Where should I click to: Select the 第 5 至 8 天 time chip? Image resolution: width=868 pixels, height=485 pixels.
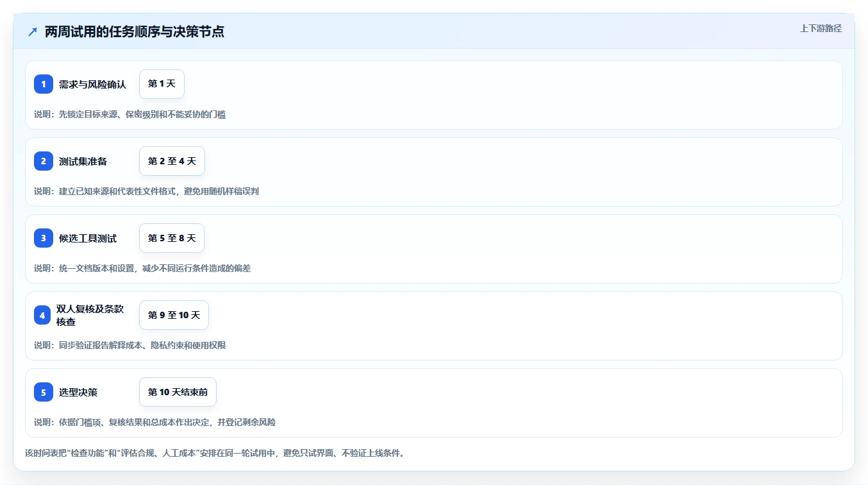pyautogui.click(x=172, y=238)
